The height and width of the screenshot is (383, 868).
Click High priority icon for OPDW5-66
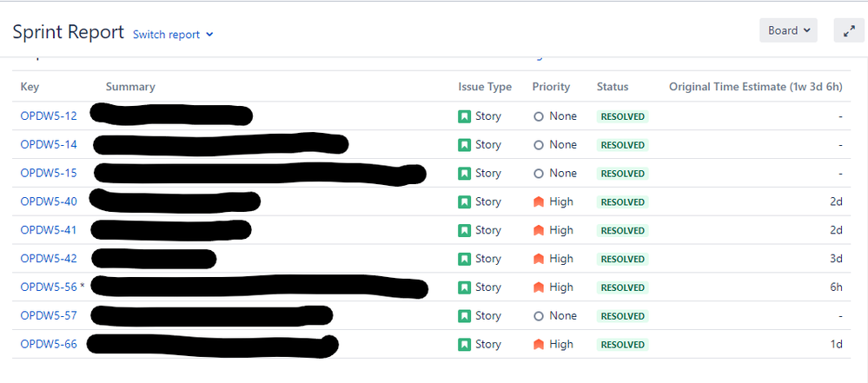tap(539, 344)
